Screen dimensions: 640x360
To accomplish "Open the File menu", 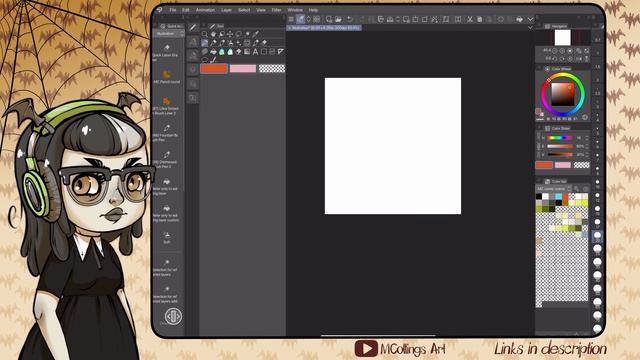I will [x=173, y=10].
